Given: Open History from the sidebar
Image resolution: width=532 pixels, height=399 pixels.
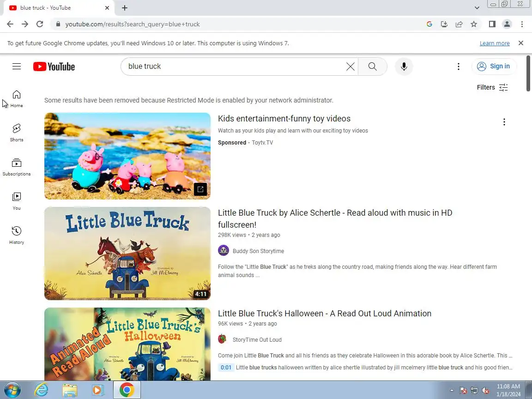Looking at the screenshot, I should [17, 235].
